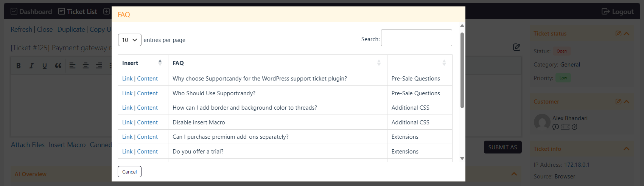Apply italic in the reply editor toolbar
The width and height of the screenshot is (644, 186).
31,66
